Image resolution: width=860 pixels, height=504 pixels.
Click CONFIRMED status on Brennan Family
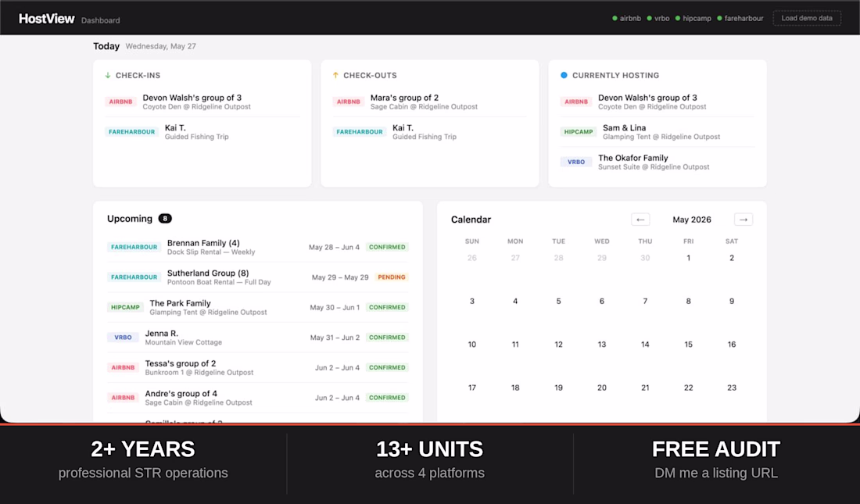(387, 247)
